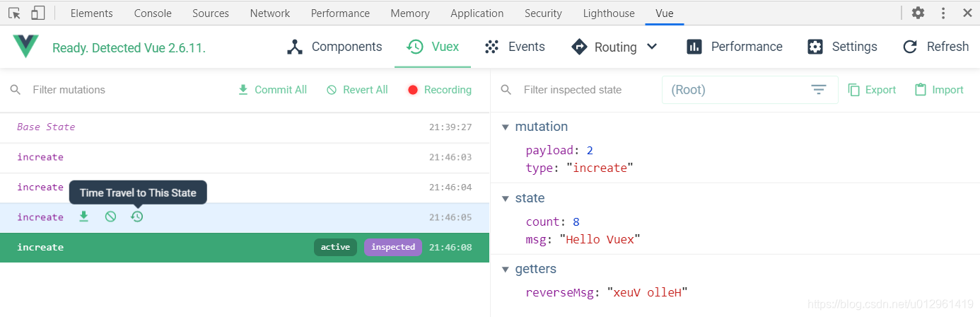980x317 pixels.
Task: Import Vuex state
Action: 939,90
